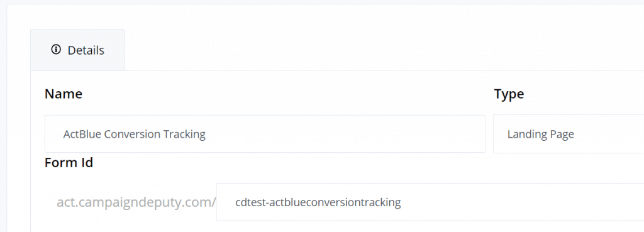Focus the Name input field
The width and height of the screenshot is (644, 232).
click(265, 134)
